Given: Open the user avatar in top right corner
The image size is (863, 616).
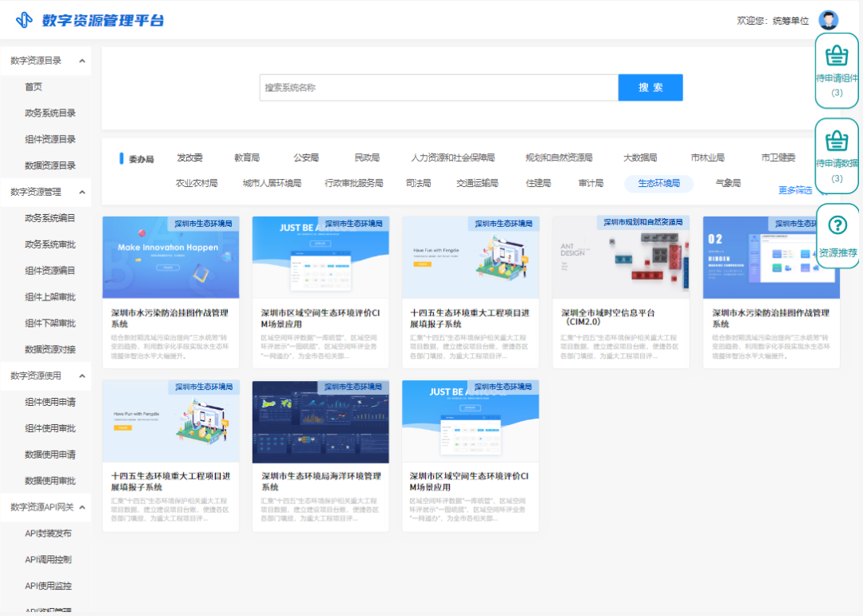Looking at the screenshot, I should [x=829, y=19].
